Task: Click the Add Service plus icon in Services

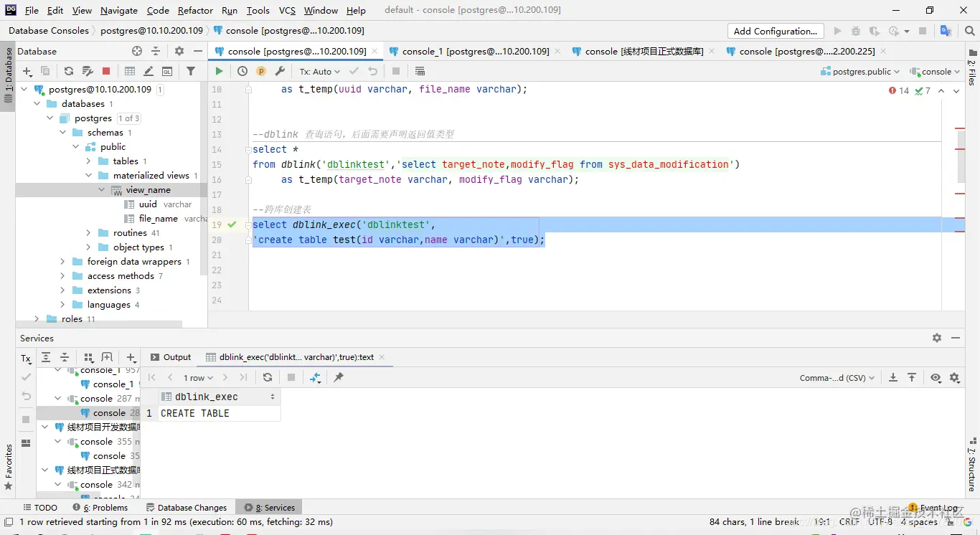Action: (x=131, y=357)
